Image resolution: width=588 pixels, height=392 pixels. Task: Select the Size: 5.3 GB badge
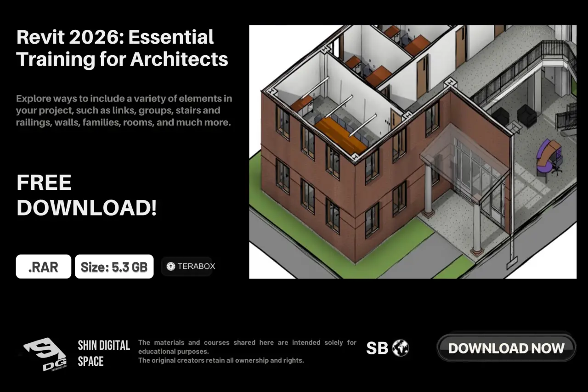[x=114, y=267]
